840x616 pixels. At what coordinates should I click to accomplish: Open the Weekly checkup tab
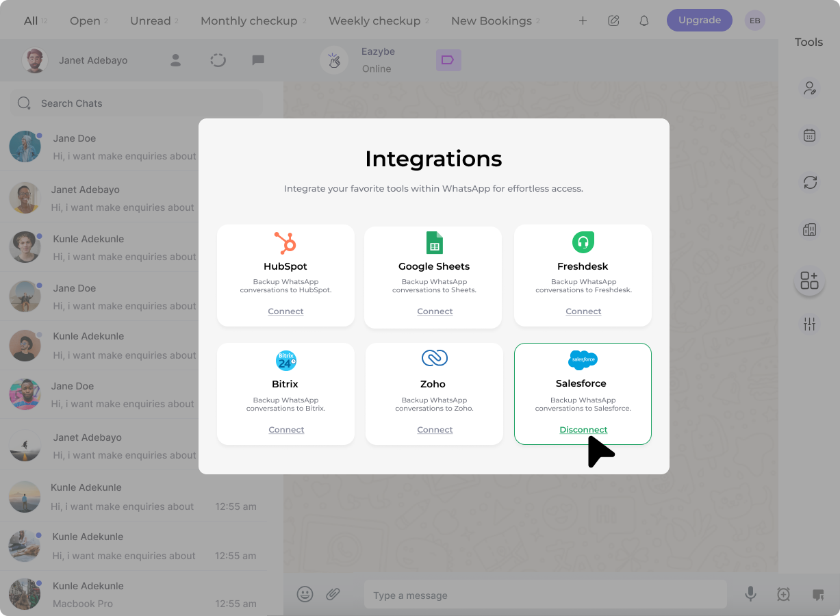tap(374, 21)
